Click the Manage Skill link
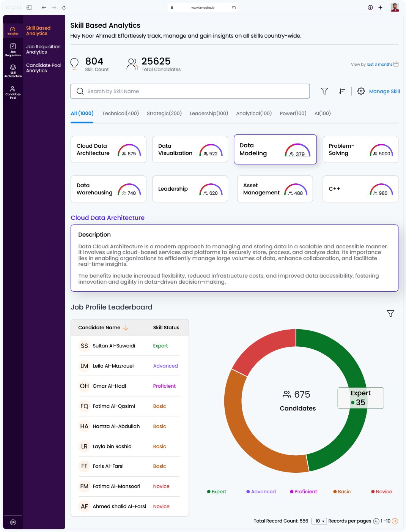The image size is (406, 532). click(x=384, y=91)
